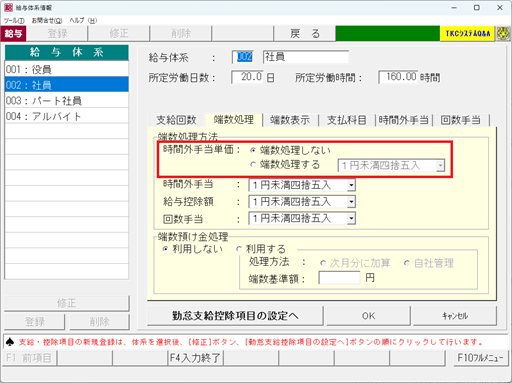Click the 登録 toolbar button at top

tap(57, 34)
